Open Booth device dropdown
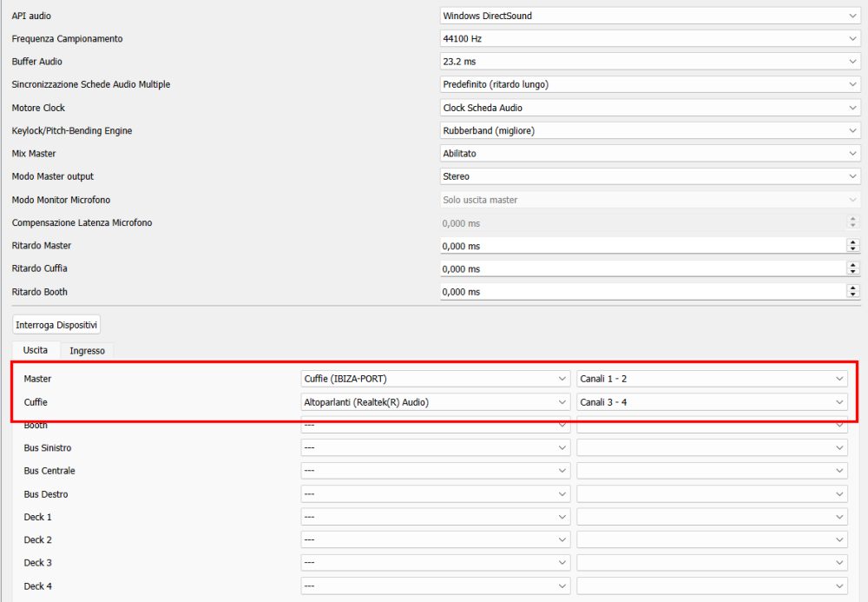The height and width of the screenshot is (602, 868). click(436, 425)
